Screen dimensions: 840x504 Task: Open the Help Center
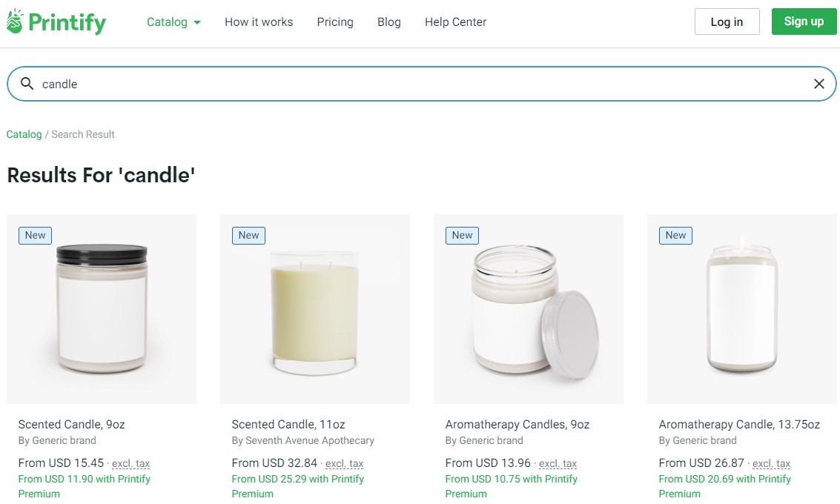pyautogui.click(x=455, y=21)
